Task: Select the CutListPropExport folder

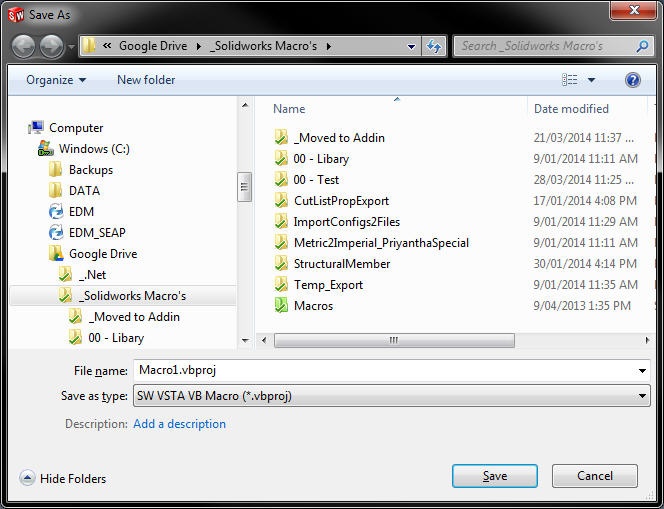Action: (x=341, y=201)
